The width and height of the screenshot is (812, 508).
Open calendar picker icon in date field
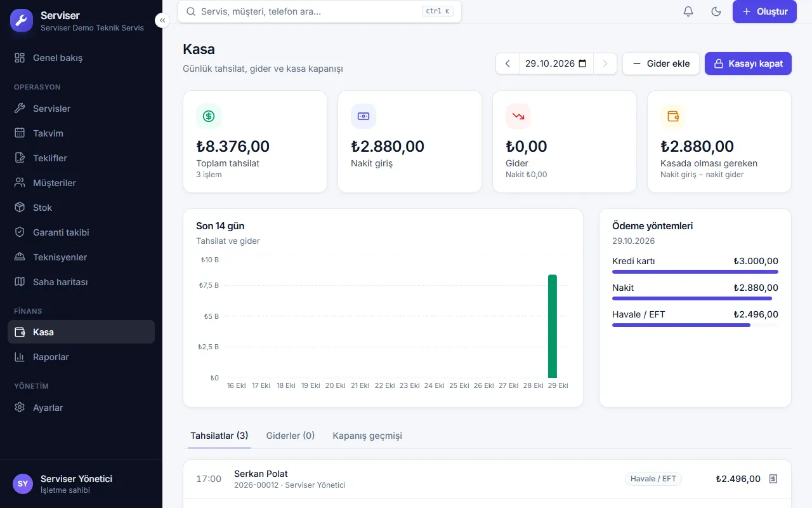pyautogui.click(x=582, y=63)
